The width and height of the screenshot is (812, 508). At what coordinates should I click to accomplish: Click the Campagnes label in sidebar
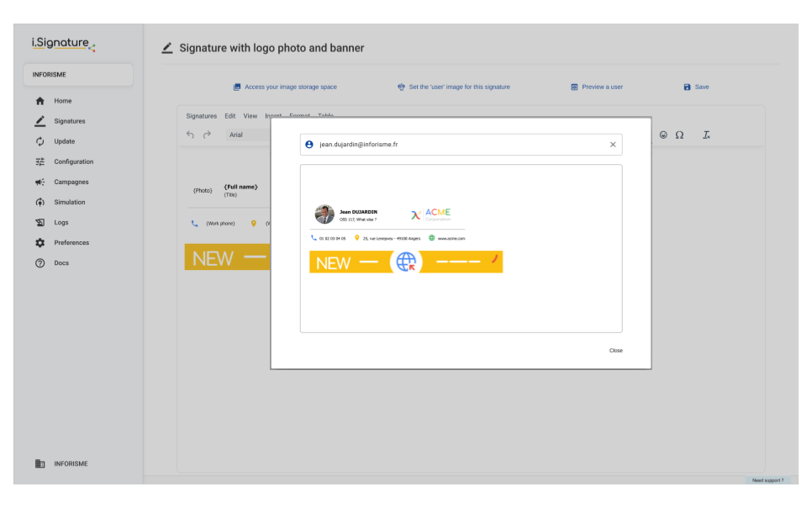point(71,182)
